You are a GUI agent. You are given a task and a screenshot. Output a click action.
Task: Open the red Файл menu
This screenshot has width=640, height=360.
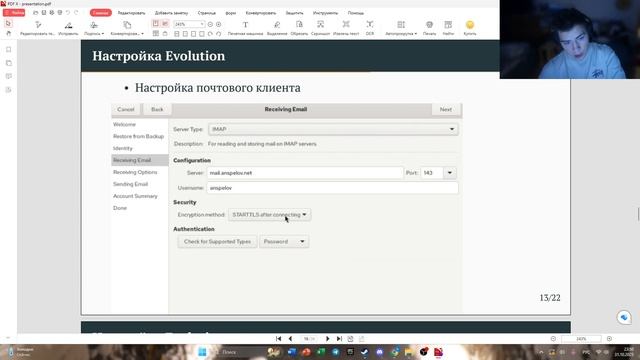click(14, 13)
